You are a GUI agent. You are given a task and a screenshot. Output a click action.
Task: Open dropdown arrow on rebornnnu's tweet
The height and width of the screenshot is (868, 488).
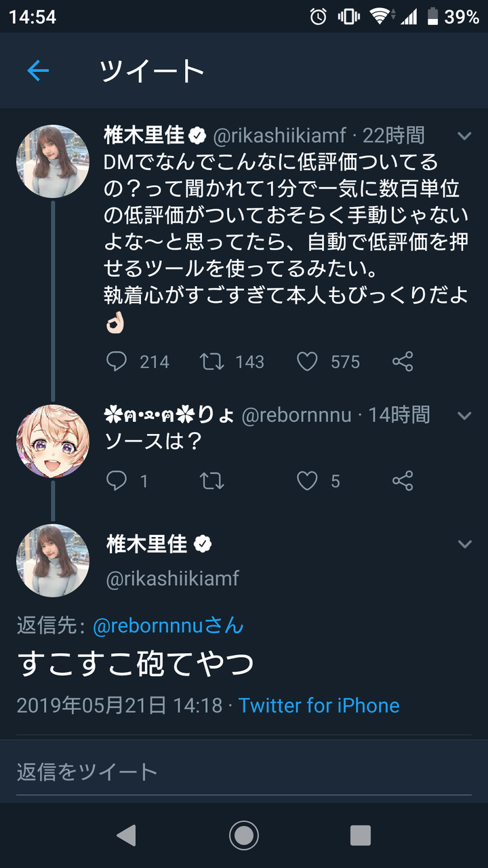(x=464, y=415)
